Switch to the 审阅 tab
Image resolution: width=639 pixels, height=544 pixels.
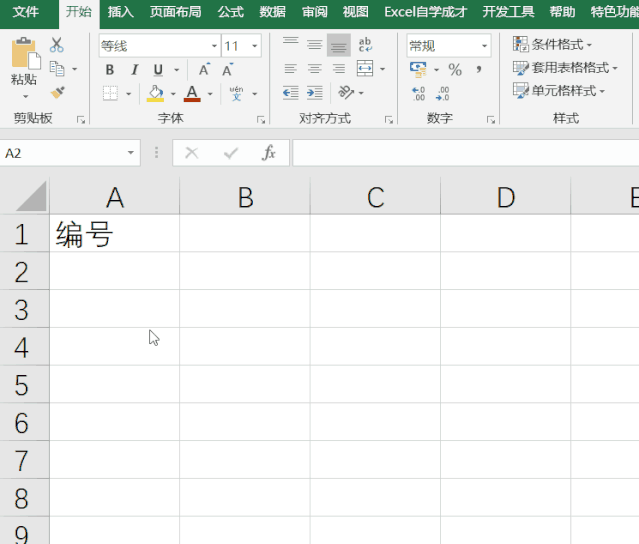tap(315, 12)
